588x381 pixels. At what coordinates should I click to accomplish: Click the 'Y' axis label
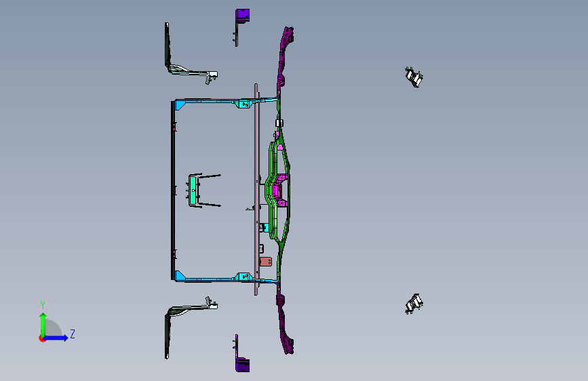[43, 305]
